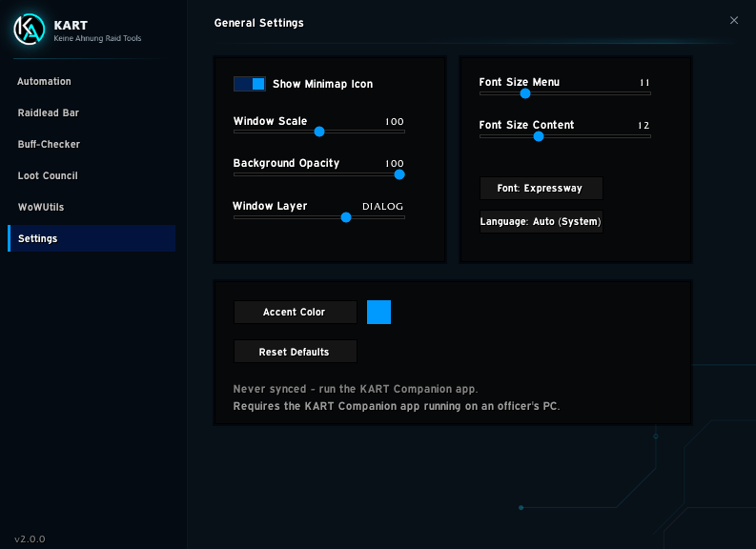
Task: Open the Font: Expressway dropdown
Action: pos(541,188)
